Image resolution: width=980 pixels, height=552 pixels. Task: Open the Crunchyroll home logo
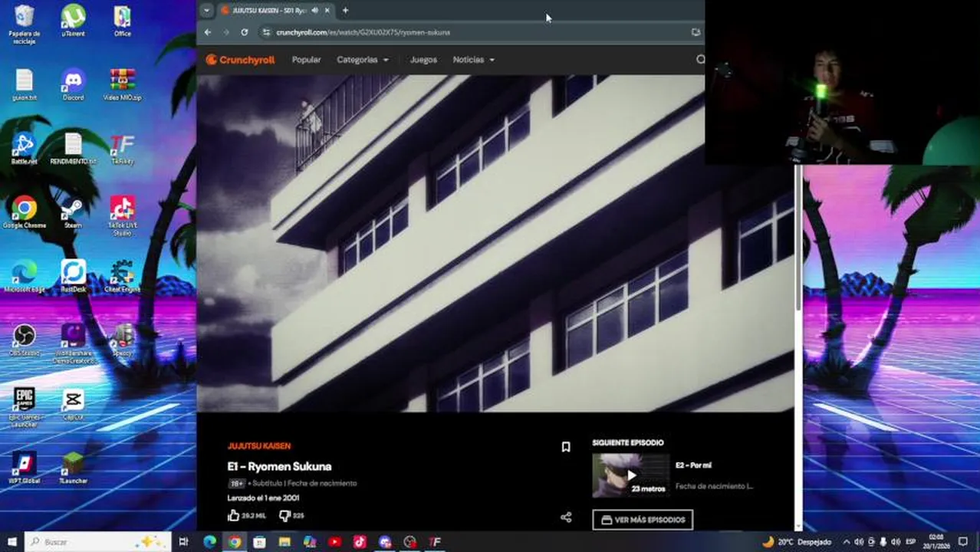pyautogui.click(x=240, y=60)
